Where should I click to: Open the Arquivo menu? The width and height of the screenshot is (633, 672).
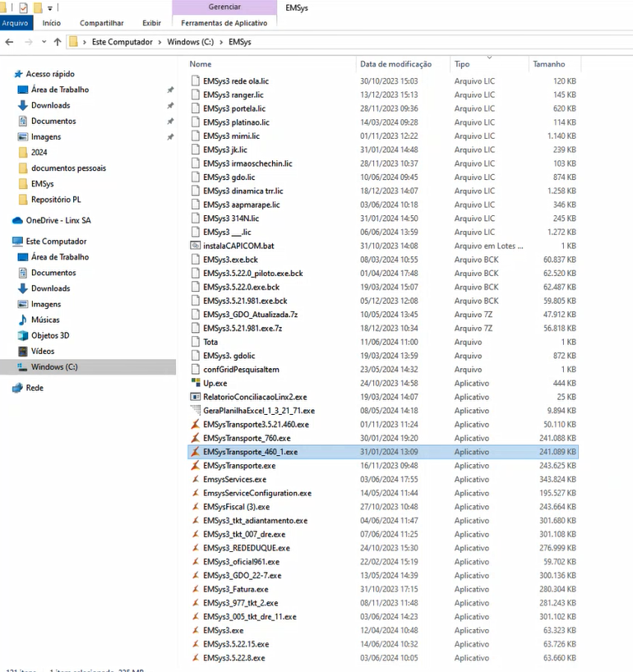click(x=16, y=23)
